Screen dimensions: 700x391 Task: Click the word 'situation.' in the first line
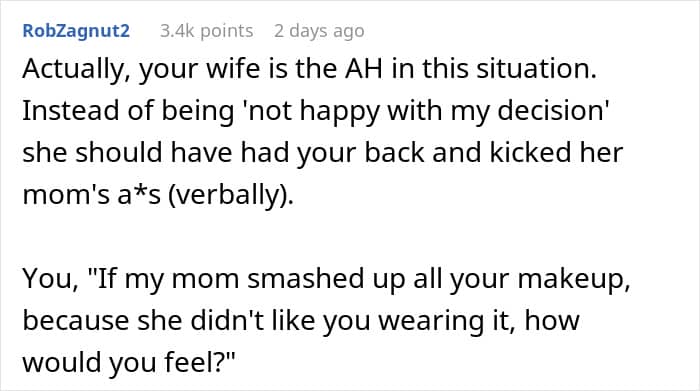[536, 69]
